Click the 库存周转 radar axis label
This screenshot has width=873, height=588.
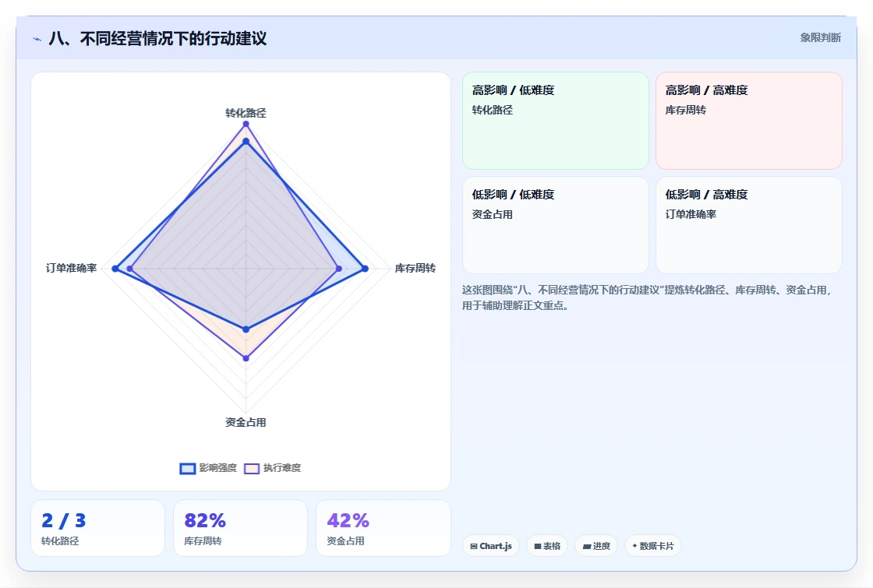(x=415, y=268)
